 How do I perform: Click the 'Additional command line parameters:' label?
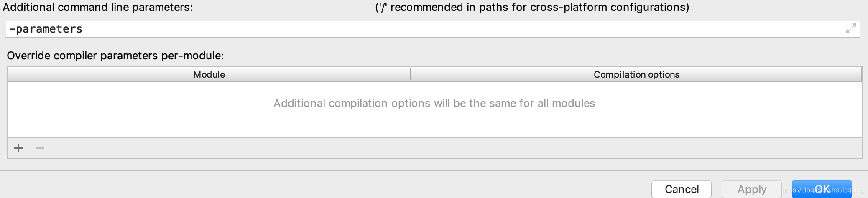[x=98, y=7]
